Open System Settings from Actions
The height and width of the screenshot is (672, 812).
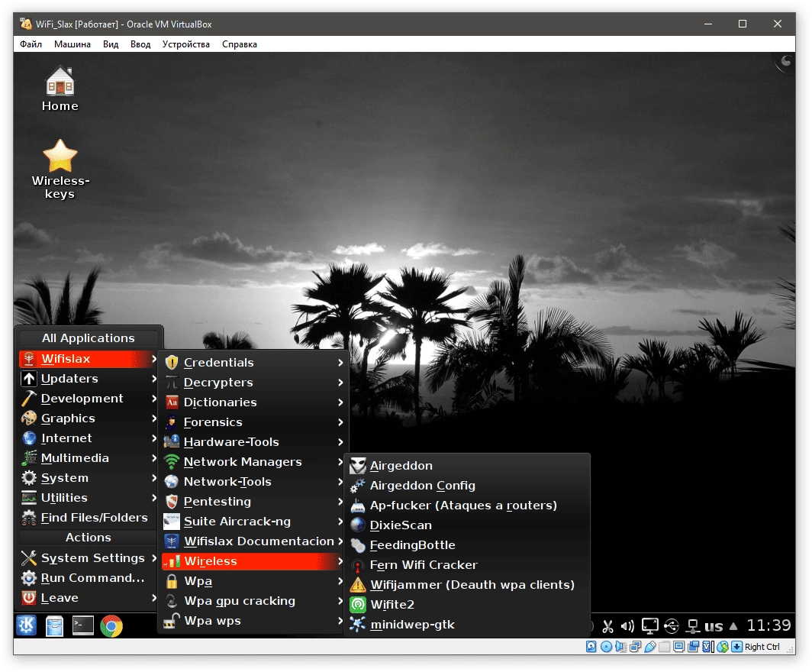click(89, 558)
